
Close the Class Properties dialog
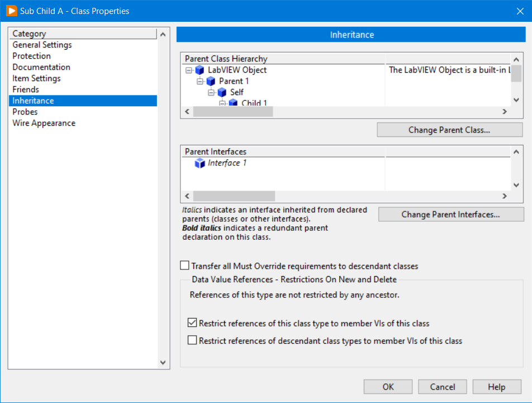[x=520, y=11]
